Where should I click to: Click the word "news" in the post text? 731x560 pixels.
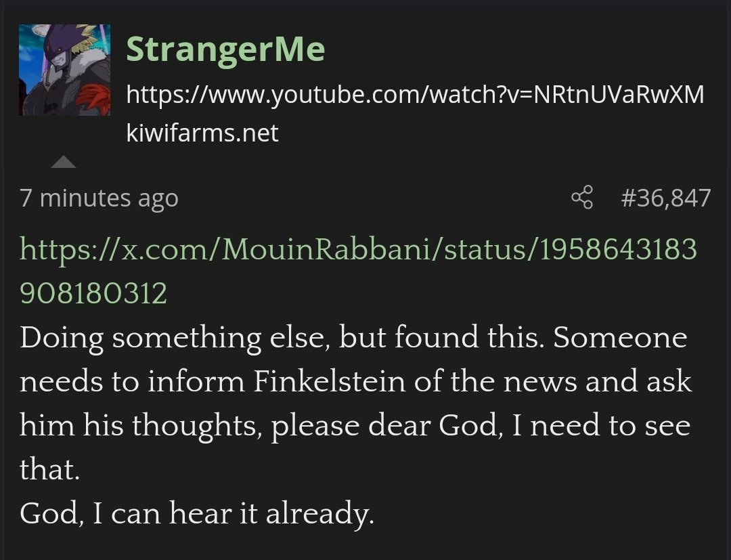click(541, 382)
